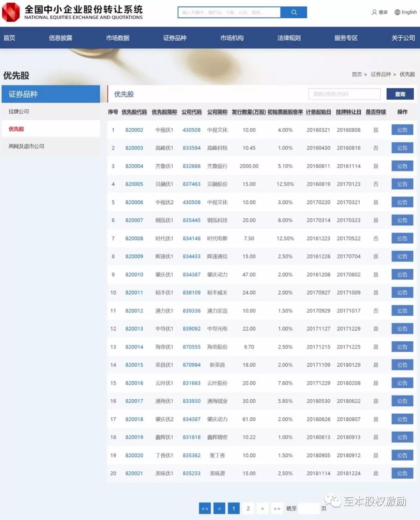Click the globe icon next to English
The image size is (420, 520).
pyautogui.click(x=396, y=12)
